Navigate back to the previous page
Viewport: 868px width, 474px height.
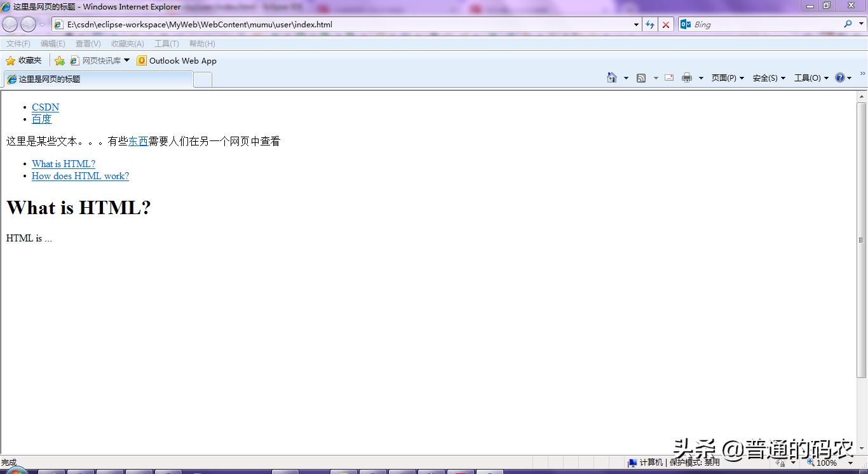pos(10,24)
